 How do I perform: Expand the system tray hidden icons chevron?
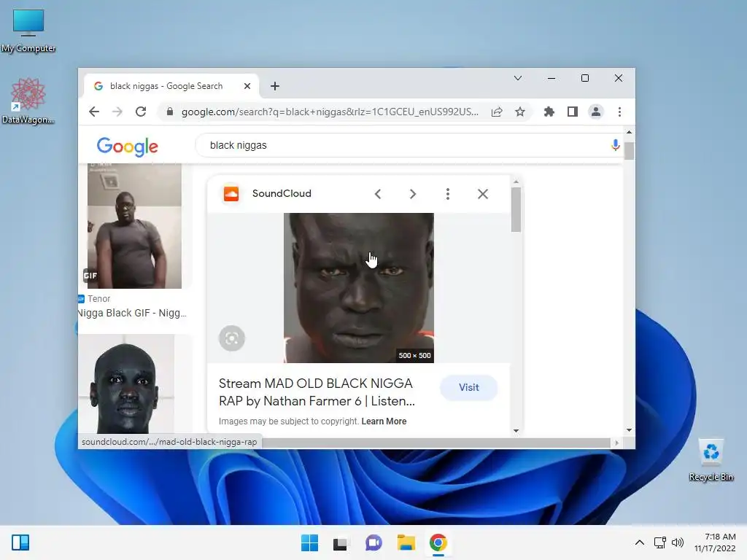tap(640, 542)
